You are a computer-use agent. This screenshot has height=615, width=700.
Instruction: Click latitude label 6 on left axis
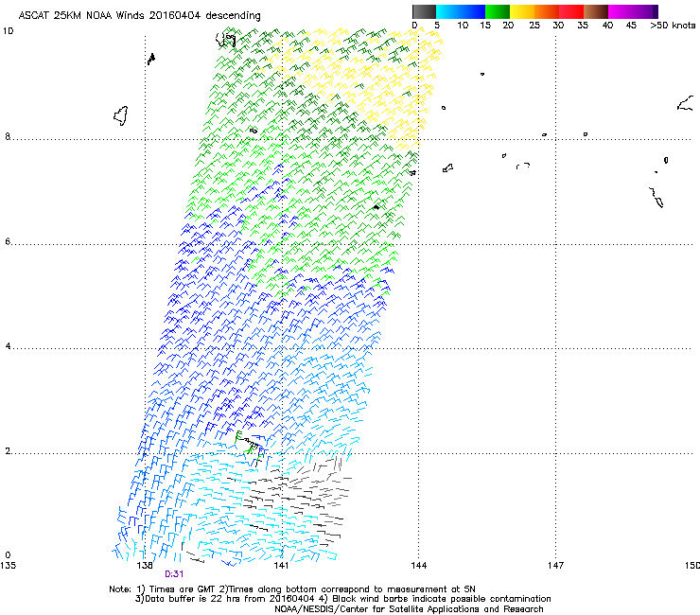click(x=8, y=241)
